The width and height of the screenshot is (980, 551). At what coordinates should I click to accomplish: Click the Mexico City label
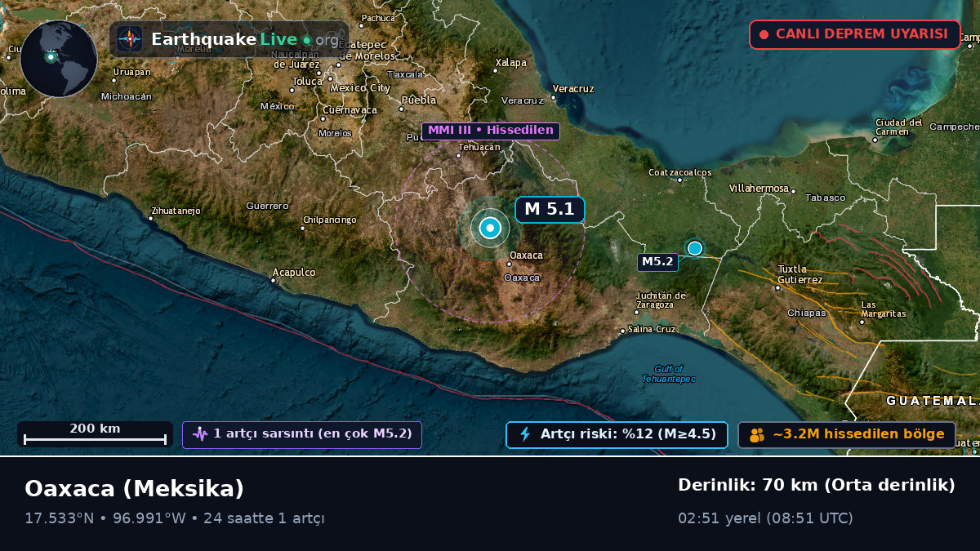coord(360,88)
